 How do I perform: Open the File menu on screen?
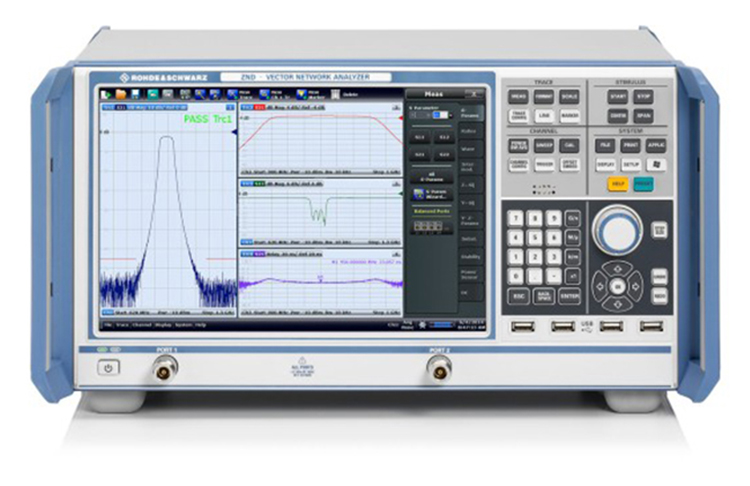[x=108, y=325]
